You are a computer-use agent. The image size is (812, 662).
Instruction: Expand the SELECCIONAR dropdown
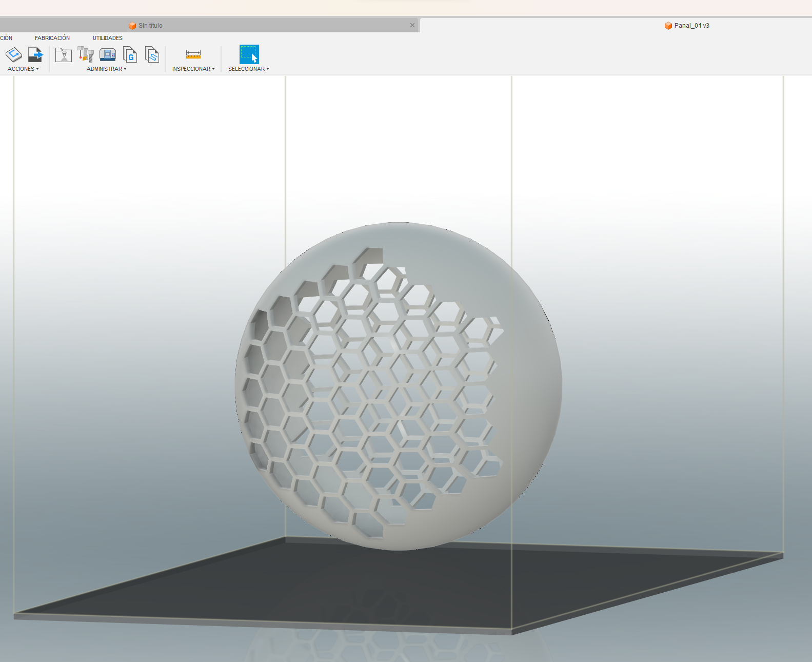click(249, 69)
